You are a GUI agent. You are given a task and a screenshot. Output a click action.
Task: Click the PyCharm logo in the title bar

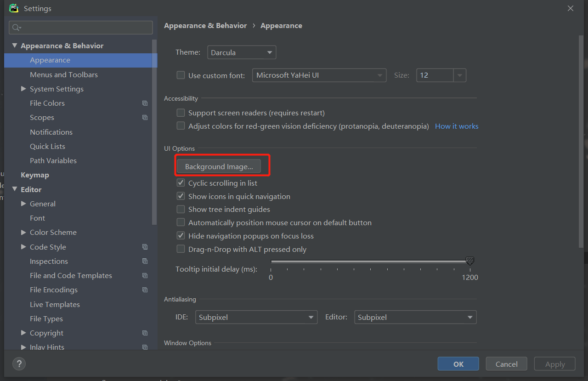[13, 8]
